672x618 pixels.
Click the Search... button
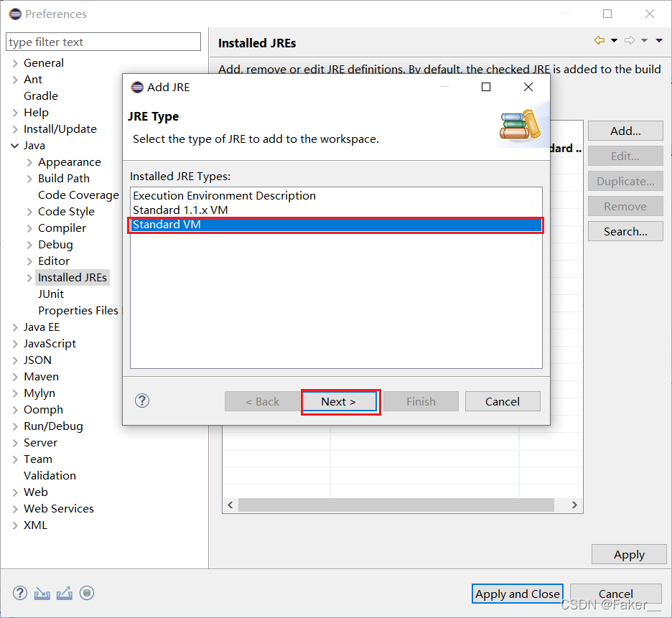point(625,231)
